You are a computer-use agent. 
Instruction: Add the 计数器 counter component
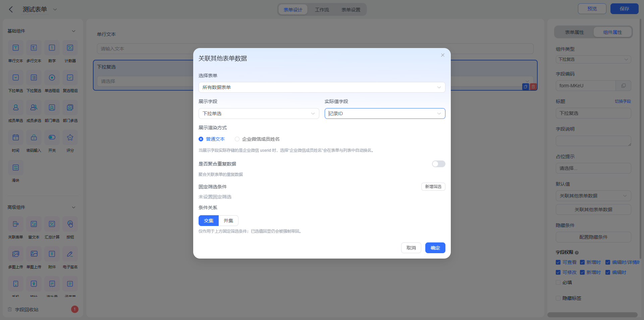[70, 48]
